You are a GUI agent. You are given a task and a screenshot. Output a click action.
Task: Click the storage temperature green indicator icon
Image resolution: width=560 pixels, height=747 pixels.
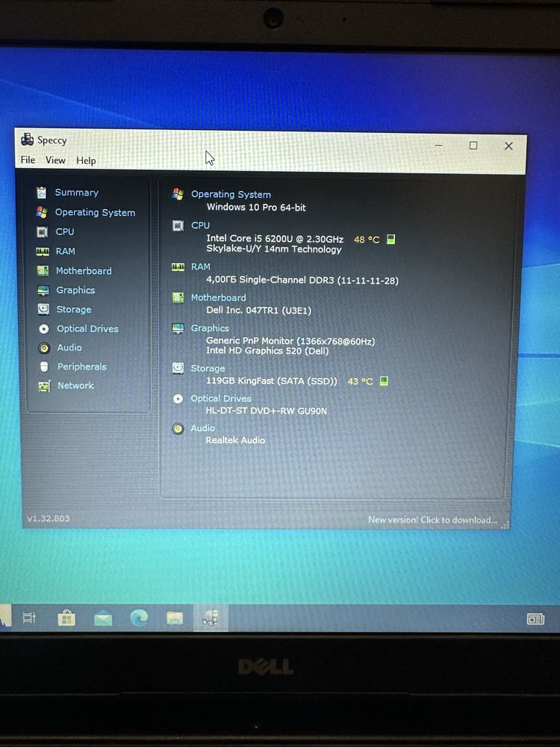tap(384, 381)
